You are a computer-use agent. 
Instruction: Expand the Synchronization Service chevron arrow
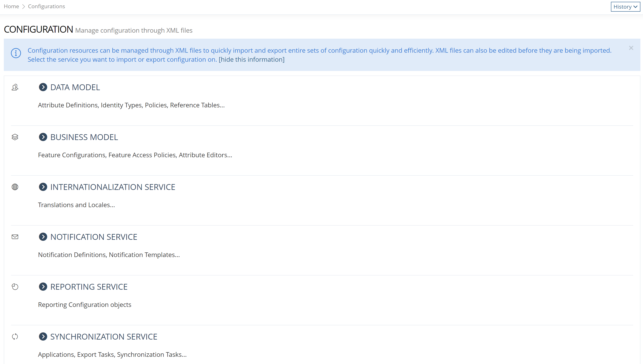pos(43,337)
